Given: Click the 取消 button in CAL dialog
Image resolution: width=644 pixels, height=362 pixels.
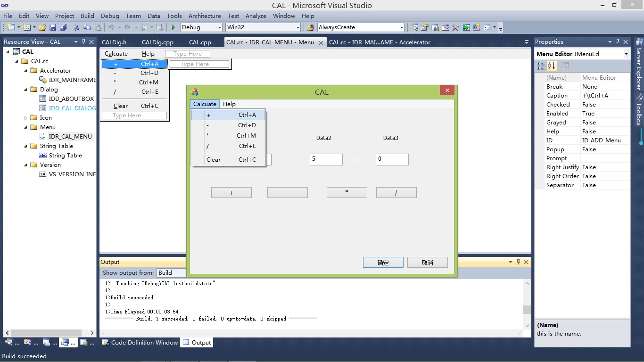Looking at the screenshot, I should pyautogui.click(x=428, y=262).
